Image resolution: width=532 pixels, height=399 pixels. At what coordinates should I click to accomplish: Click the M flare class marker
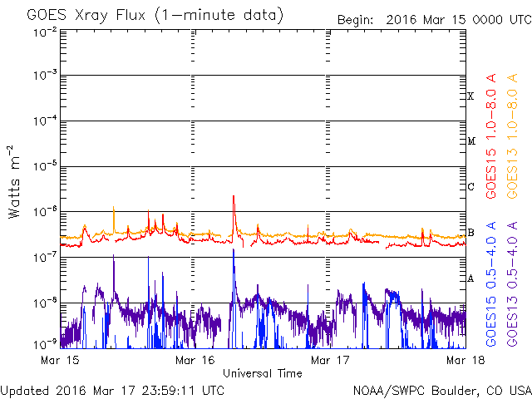tap(470, 141)
